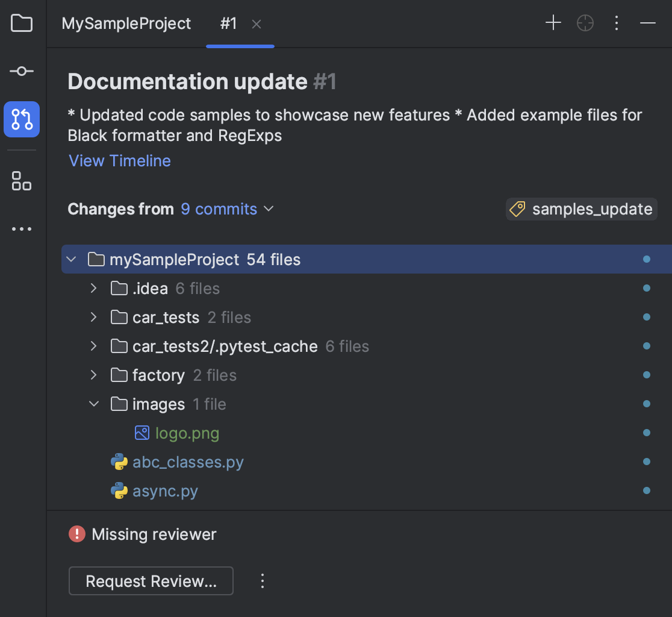This screenshot has width=672, height=617.
Task: Collapse the mySampleProject folder
Action: (71, 259)
